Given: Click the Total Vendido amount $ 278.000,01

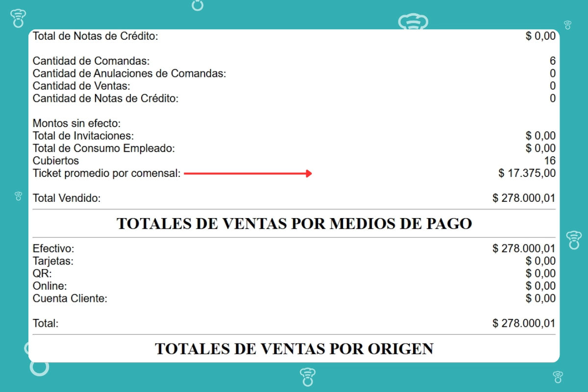Looking at the screenshot, I should click(524, 198).
